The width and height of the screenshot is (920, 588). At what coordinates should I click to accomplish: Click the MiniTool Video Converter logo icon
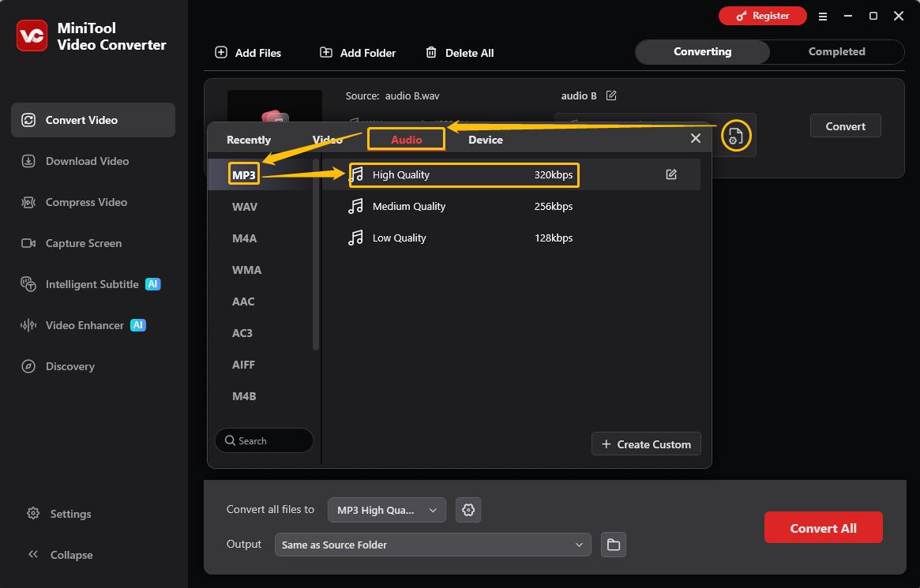click(x=32, y=36)
